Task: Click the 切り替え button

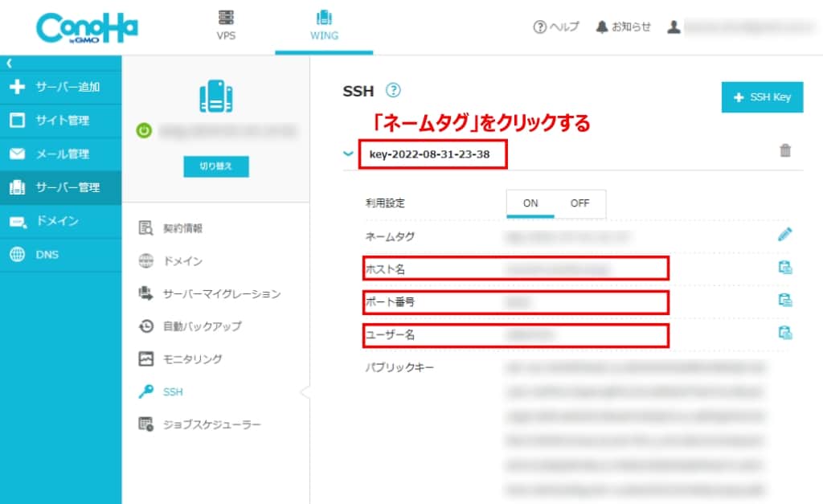Action: click(216, 166)
